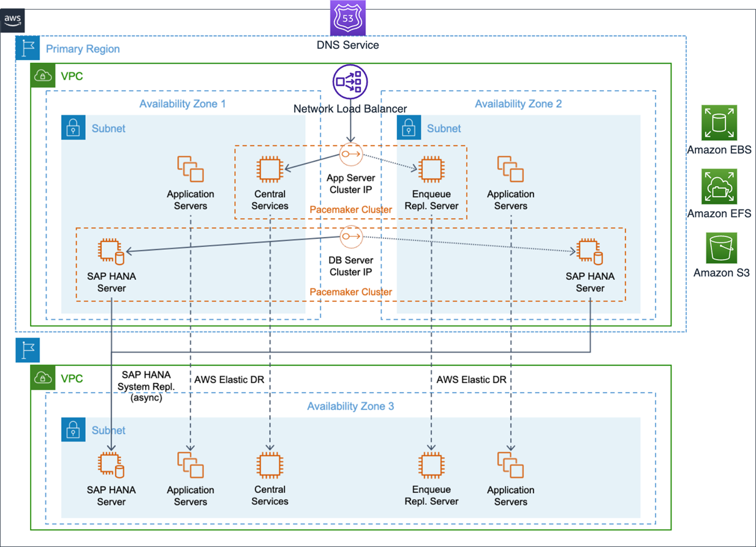Select SAP HANA Server icon in Availability Zone 3
The width and height of the screenshot is (756, 547).
tap(111, 465)
